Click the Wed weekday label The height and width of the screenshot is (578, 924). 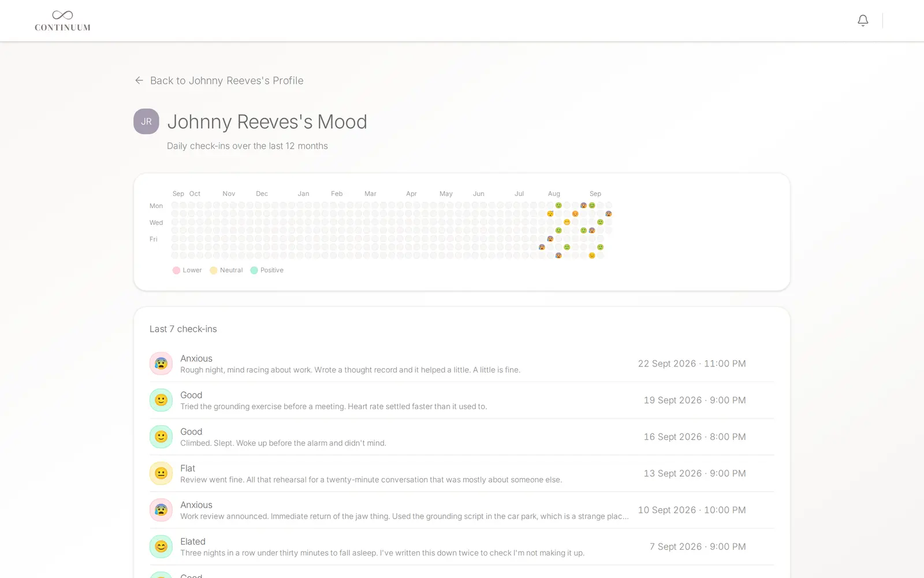(x=156, y=223)
